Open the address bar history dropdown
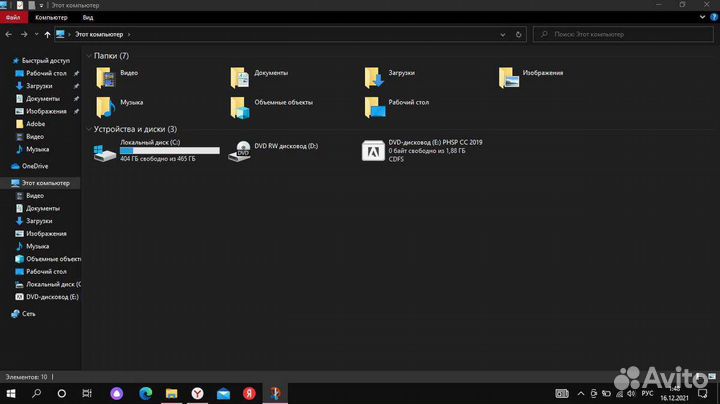The height and width of the screenshot is (404, 720). (x=505, y=34)
